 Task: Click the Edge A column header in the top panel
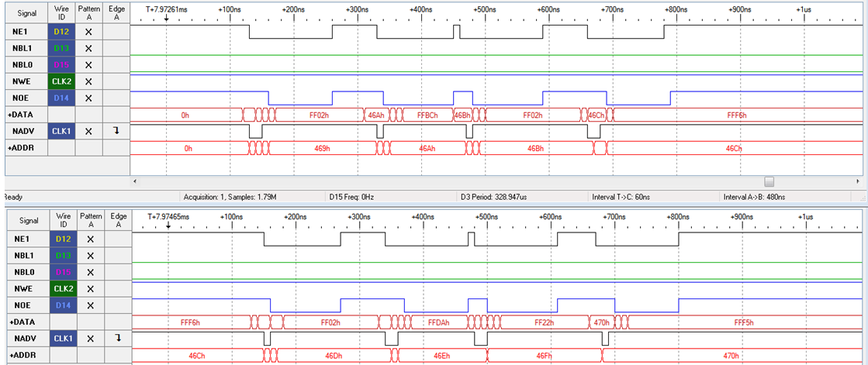click(x=116, y=12)
